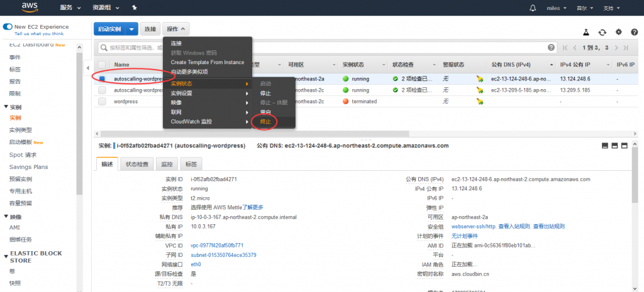Open the notifications bell icon
This screenshot has width=644, height=292.
[x=533, y=8]
